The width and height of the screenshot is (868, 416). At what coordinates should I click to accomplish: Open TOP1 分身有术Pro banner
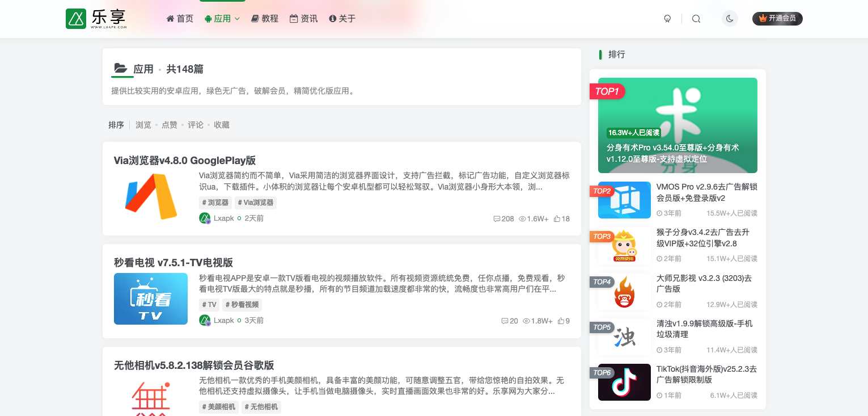pos(678,125)
